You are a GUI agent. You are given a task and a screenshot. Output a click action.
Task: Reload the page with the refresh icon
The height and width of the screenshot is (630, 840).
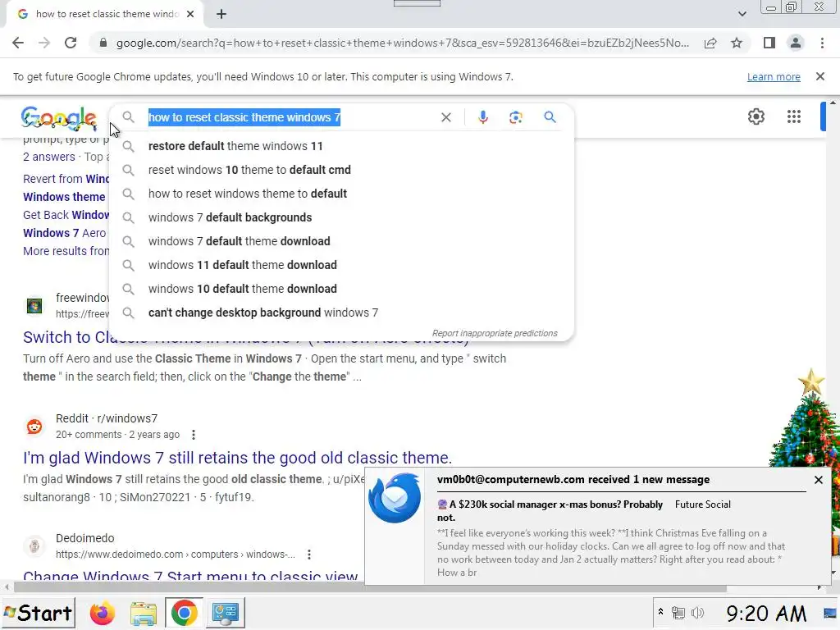(x=71, y=43)
